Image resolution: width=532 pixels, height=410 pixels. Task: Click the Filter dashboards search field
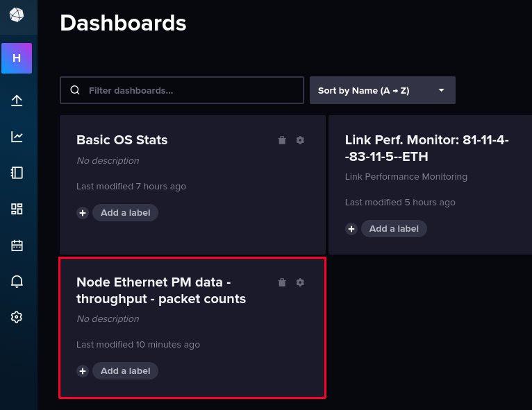188,90
